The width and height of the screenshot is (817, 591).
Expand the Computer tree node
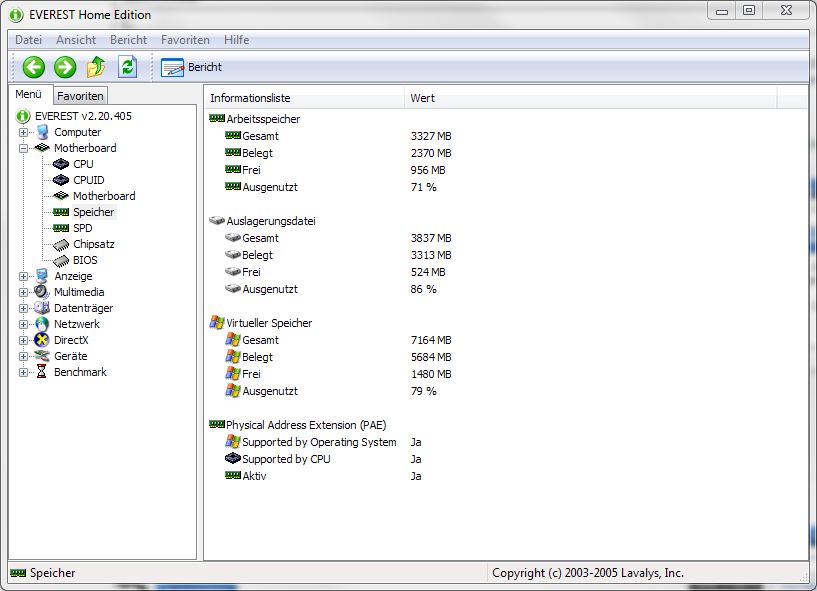23,132
